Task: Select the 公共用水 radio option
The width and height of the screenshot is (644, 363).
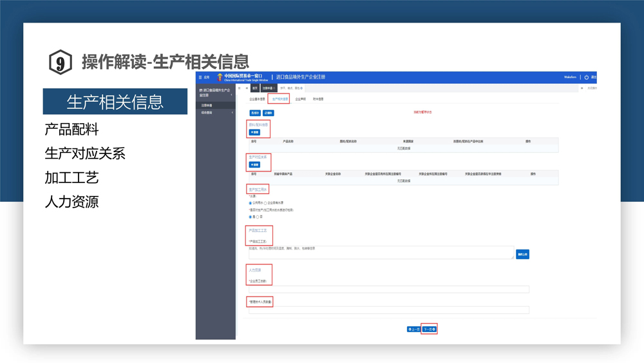Action: (251, 203)
